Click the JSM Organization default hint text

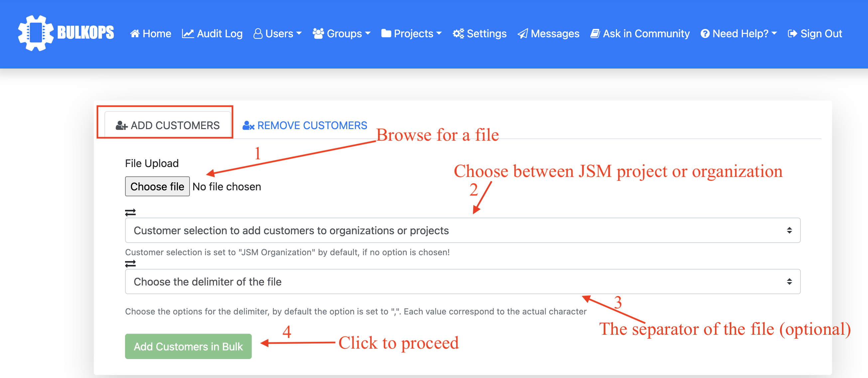tap(287, 252)
